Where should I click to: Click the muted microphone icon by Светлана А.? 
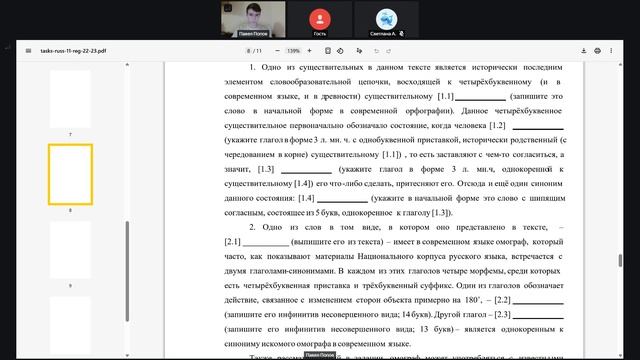click(x=402, y=34)
